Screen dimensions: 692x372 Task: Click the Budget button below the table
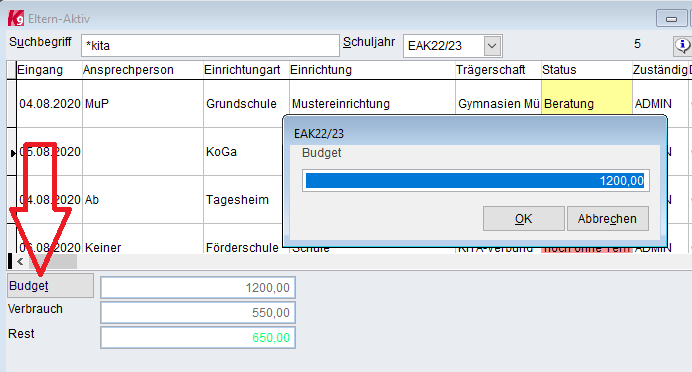(50, 286)
